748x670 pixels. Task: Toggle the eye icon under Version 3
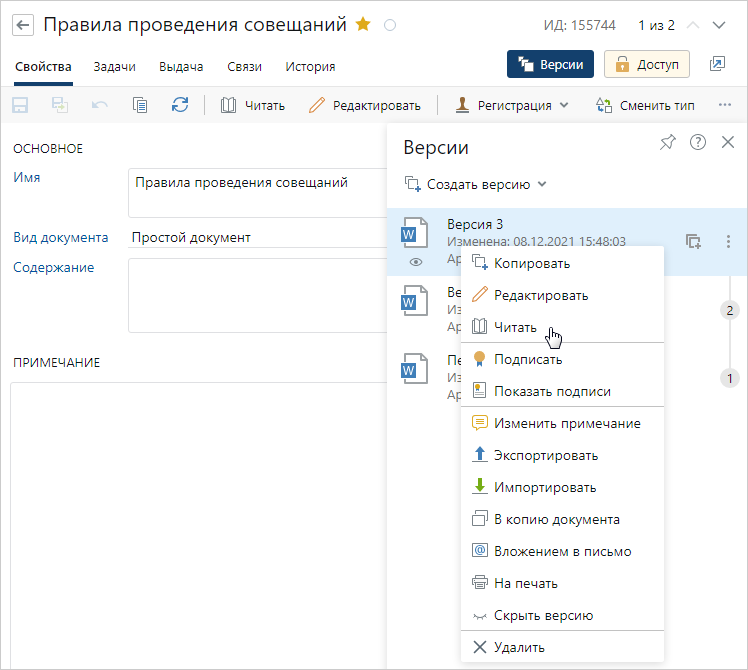[415, 262]
